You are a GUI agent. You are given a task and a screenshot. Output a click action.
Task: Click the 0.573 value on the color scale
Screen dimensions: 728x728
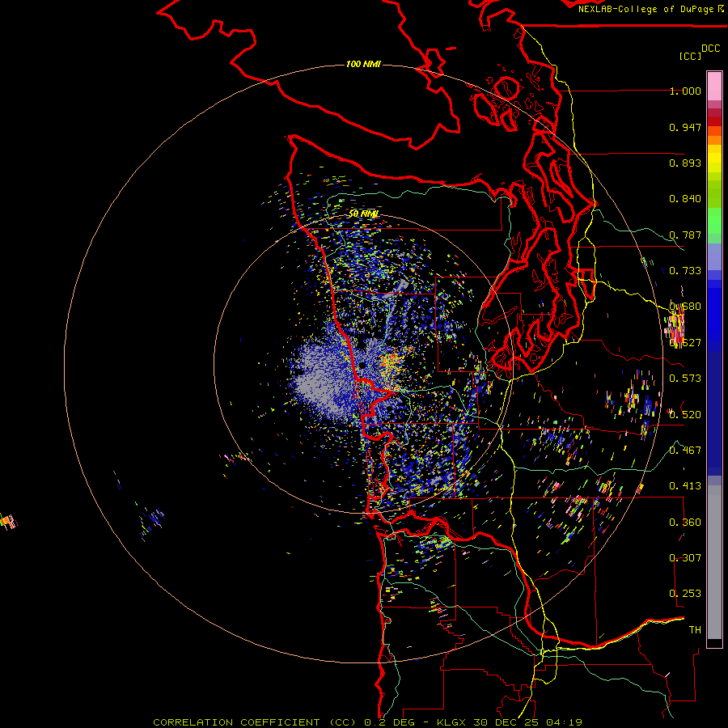click(685, 379)
